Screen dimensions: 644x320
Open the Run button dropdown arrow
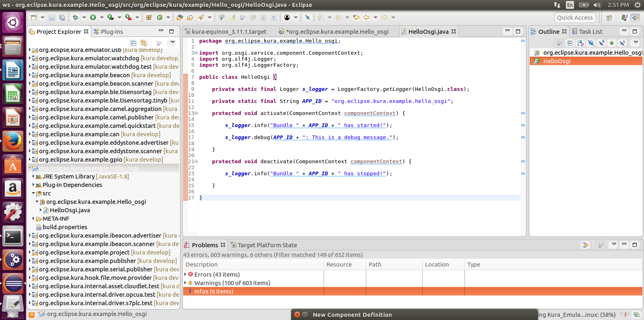101,17
